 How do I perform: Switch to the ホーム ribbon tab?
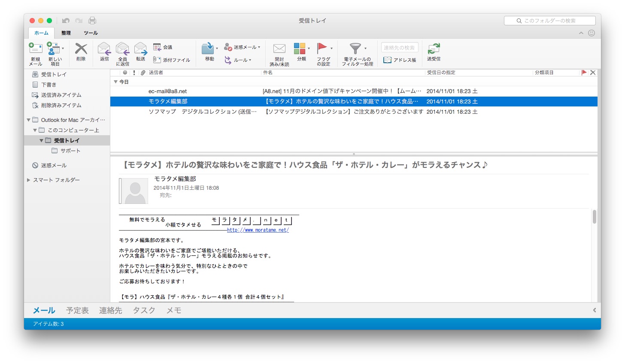(42, 33)
